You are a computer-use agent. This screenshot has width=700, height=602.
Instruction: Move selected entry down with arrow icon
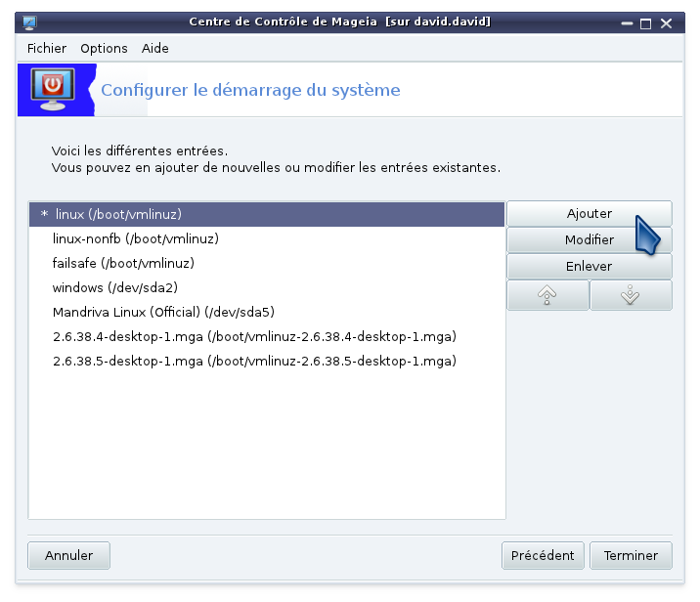click(x=631, y=295)
